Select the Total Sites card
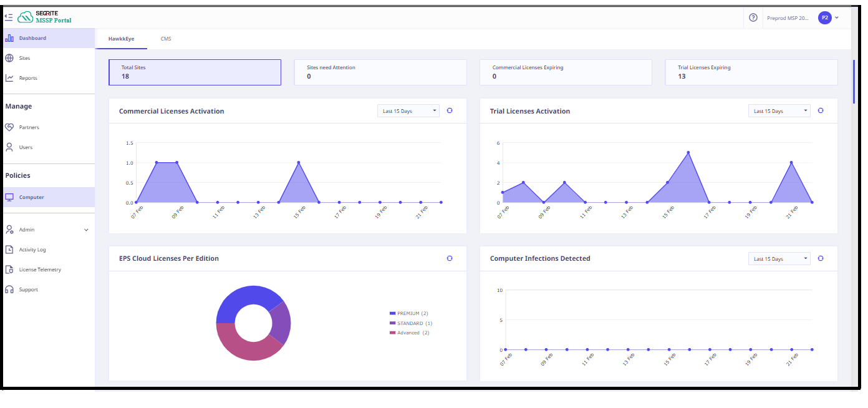This screenshot has height=408, width=868. (x=195, y=72)
